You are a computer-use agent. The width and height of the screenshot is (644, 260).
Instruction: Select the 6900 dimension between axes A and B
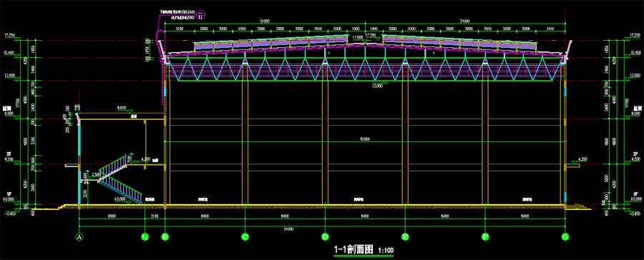coord(112,215)
